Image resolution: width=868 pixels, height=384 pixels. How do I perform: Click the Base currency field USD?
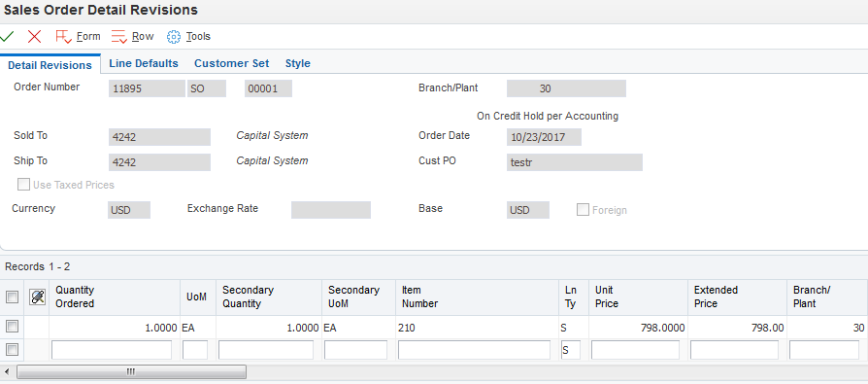[527, 210]
